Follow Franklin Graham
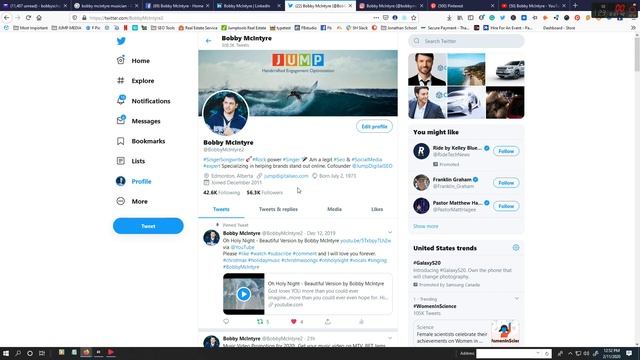The width and height of the screenshot is (640, 360). [506, 183]
